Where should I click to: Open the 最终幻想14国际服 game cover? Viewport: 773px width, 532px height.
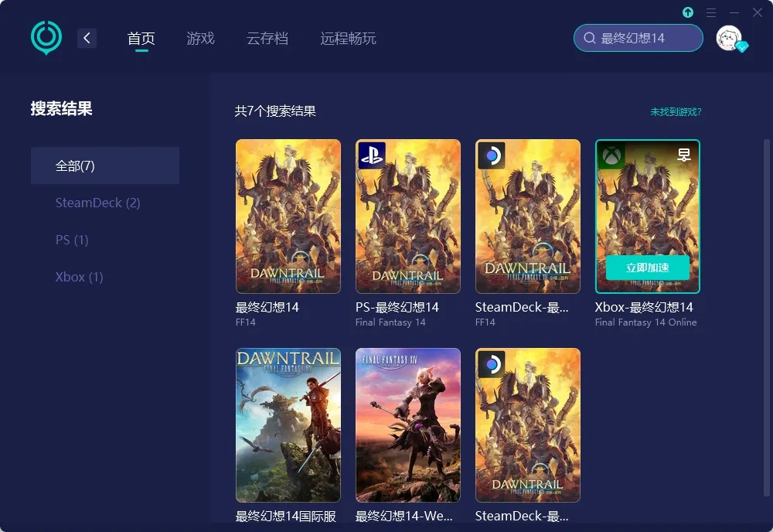point(288,425)
